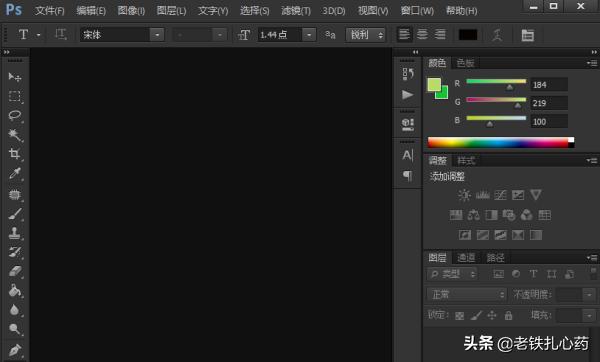600x362 pixels.
Task: Add a Levels adjustment
Action: point(483,195)
